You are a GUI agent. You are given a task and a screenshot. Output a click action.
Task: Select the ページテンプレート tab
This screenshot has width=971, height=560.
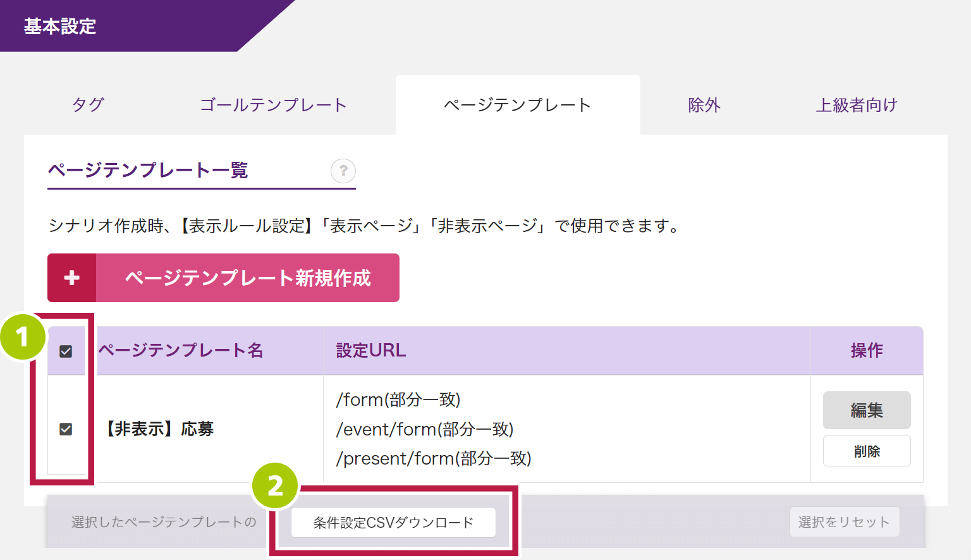pos(517,105)
